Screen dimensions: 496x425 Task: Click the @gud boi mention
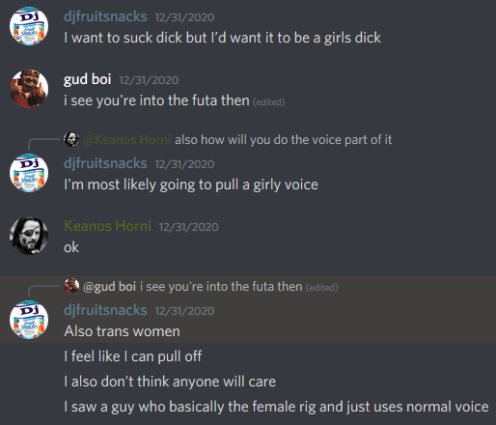tap(109, 287)
